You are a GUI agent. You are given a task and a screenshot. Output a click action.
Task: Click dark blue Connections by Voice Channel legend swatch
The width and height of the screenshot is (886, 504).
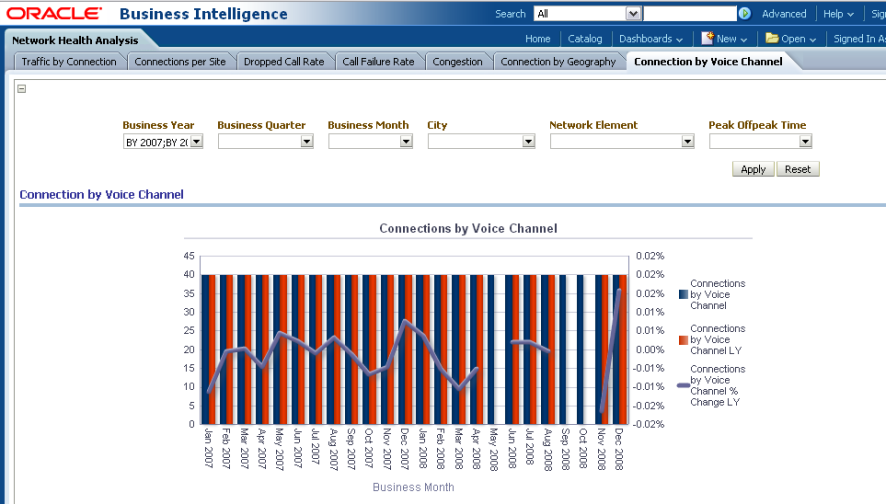[683, 295]
